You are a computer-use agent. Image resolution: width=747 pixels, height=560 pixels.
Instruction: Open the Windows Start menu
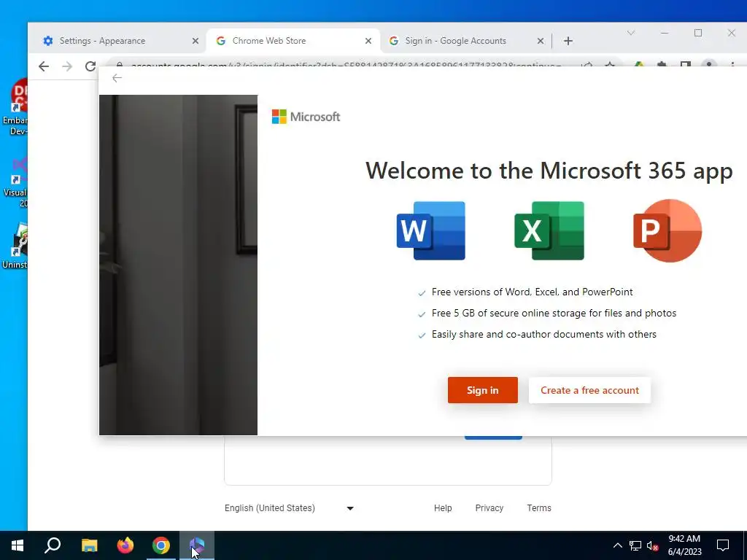click(18, 545)
